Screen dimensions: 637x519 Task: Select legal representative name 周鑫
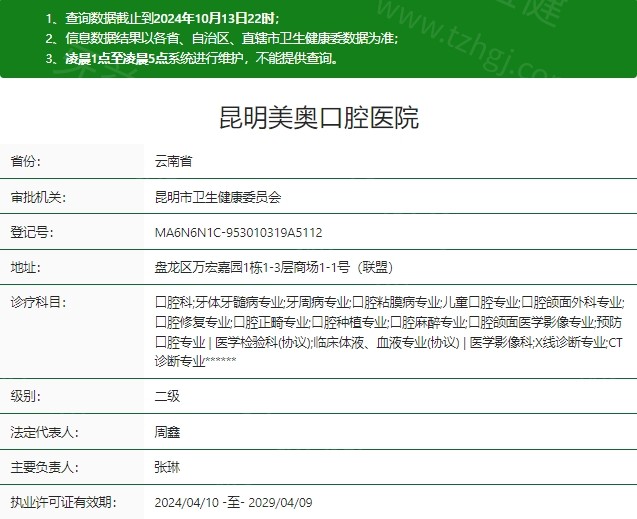click(x=167, y=432)
